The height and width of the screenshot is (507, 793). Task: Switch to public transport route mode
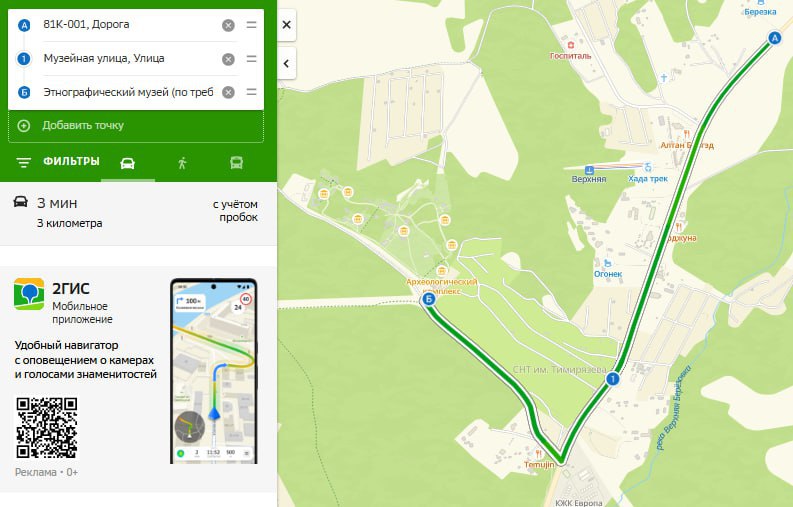[236, 163]
